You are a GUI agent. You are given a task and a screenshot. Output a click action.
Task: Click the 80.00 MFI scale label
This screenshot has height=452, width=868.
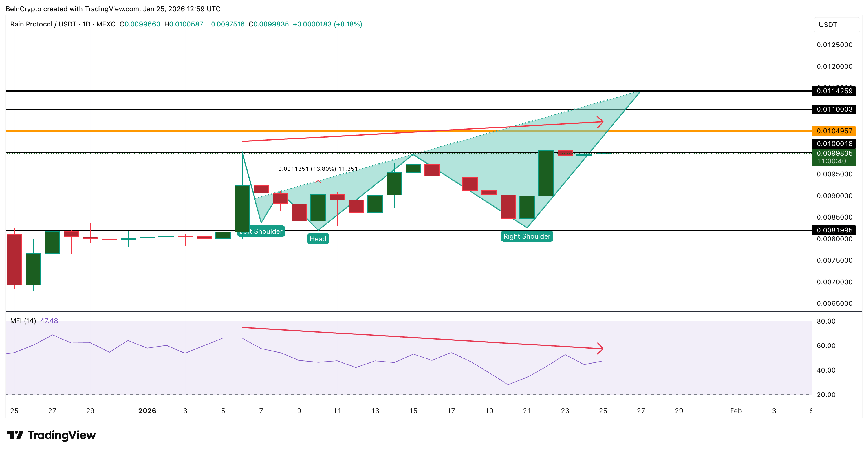coord(826,321)
